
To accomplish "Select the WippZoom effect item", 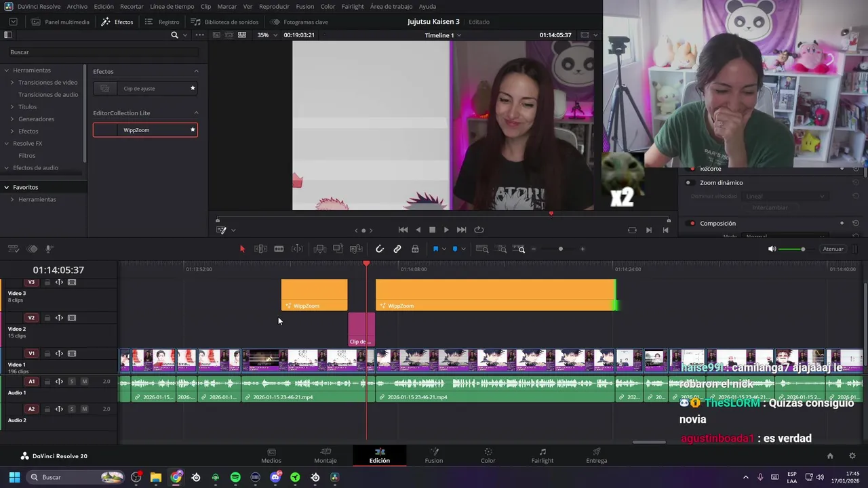I will coord(145,129).
